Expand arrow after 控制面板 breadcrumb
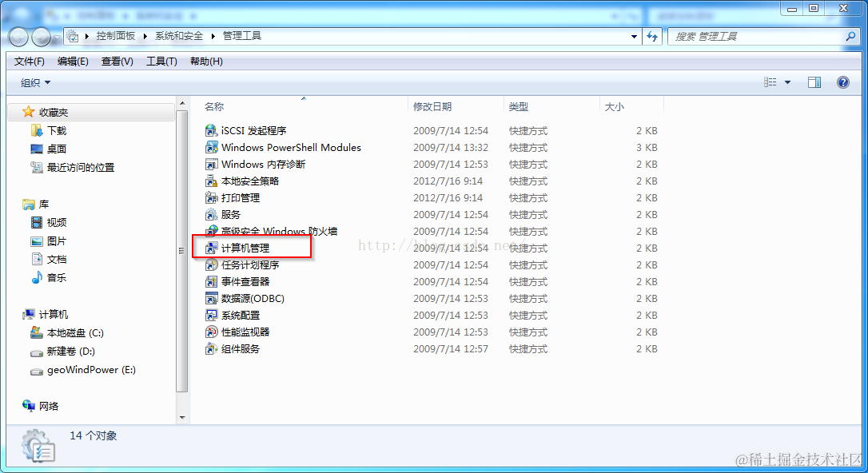Screen dimensions: 868x473 pyautogui.click(x=145, y=37)
